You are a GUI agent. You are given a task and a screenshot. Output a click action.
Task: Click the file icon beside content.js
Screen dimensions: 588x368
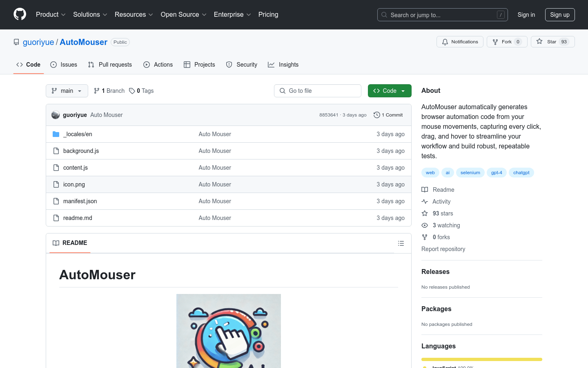pos(56,168)
